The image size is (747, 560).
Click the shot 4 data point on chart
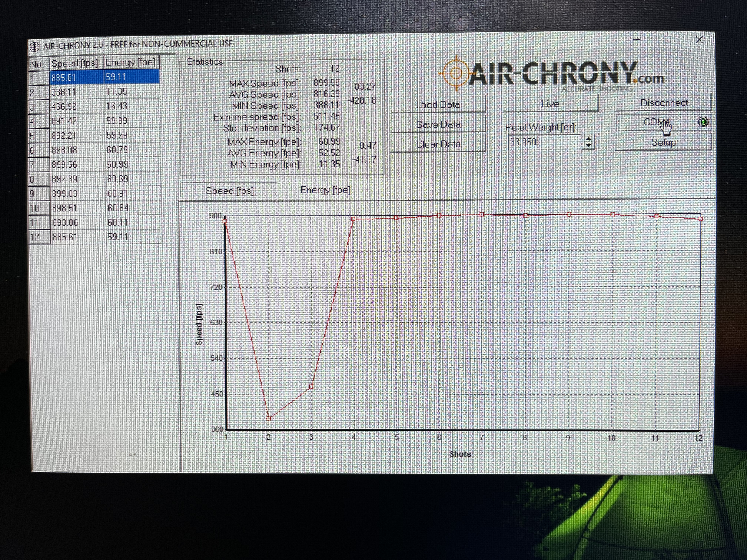coord(353,219)
